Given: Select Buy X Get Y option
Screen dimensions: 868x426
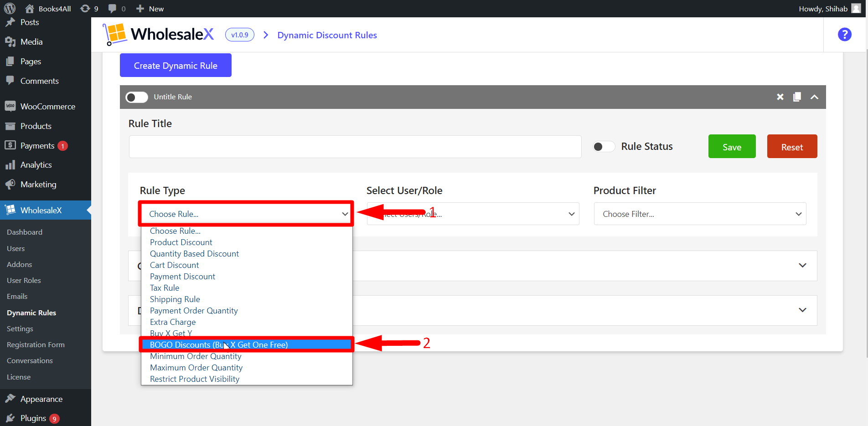Looking at the screenshot, I should [247, 333].
